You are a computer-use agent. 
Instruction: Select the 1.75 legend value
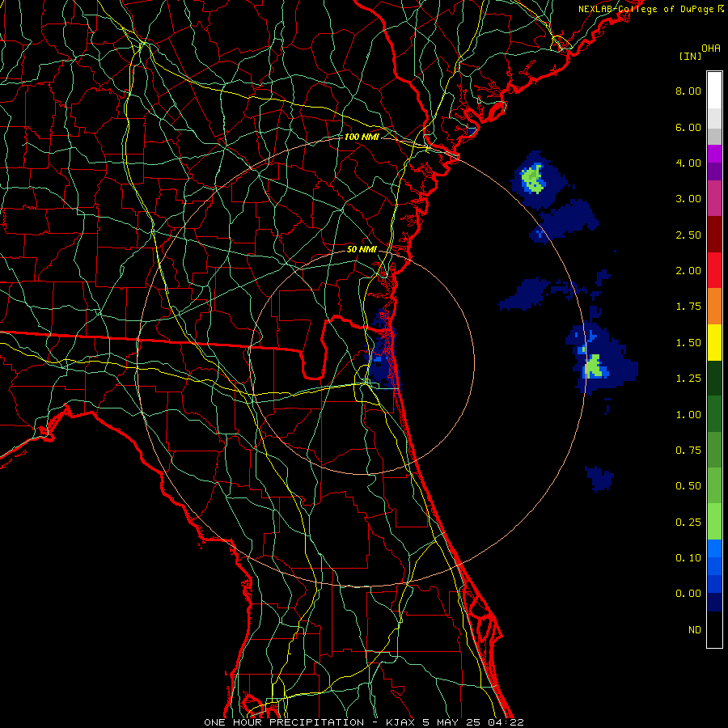(688, 307)
